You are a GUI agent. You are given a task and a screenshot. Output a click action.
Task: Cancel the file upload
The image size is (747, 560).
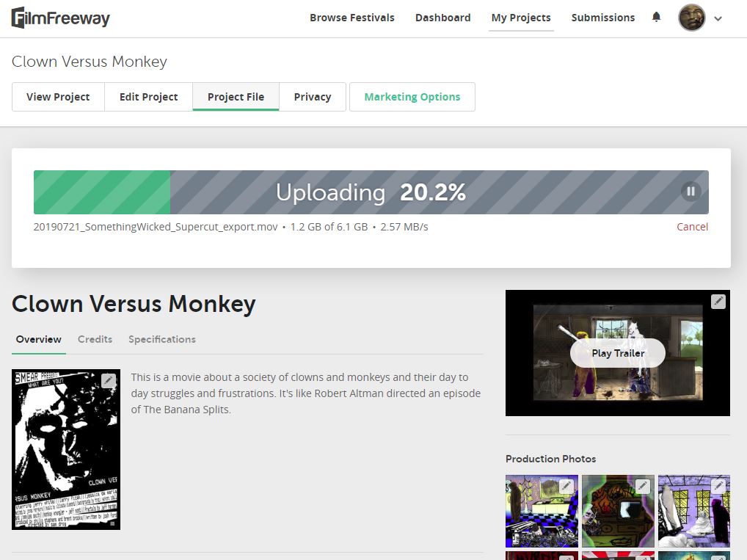pyautogui.click(x=692, y=227)
